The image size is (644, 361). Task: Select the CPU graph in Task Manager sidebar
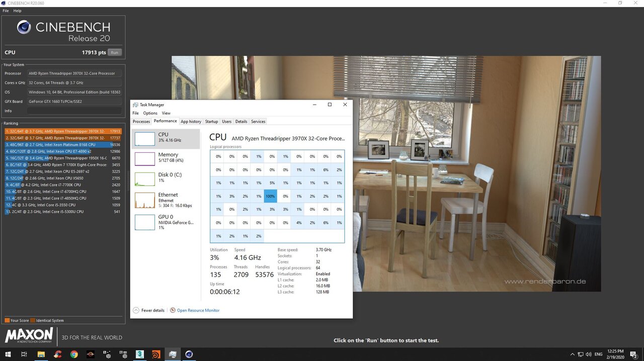[166, 139]
